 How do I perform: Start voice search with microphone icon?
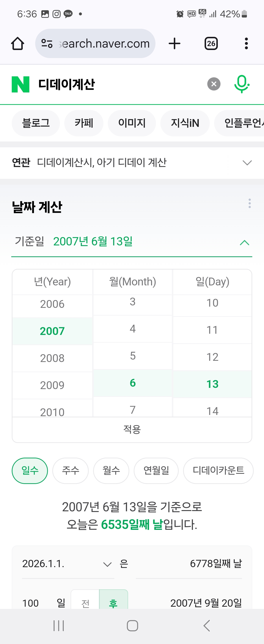pyautogui.click(x=242, y=84)
